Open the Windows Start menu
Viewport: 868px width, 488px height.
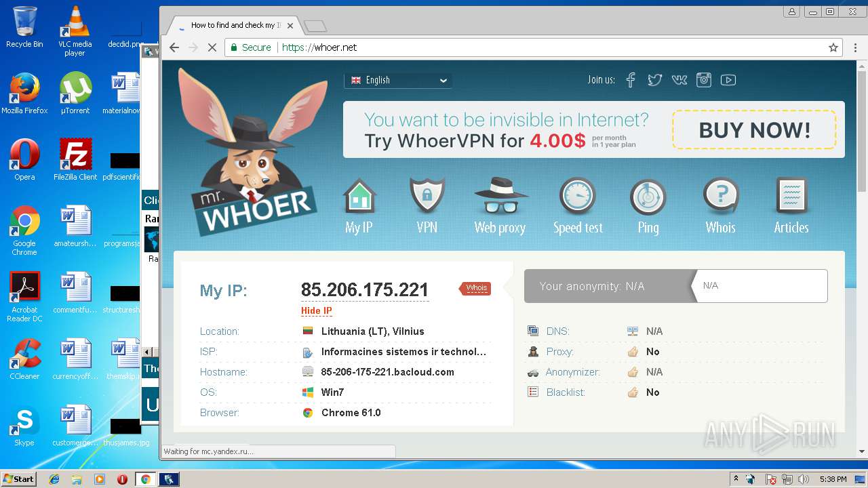18,479
